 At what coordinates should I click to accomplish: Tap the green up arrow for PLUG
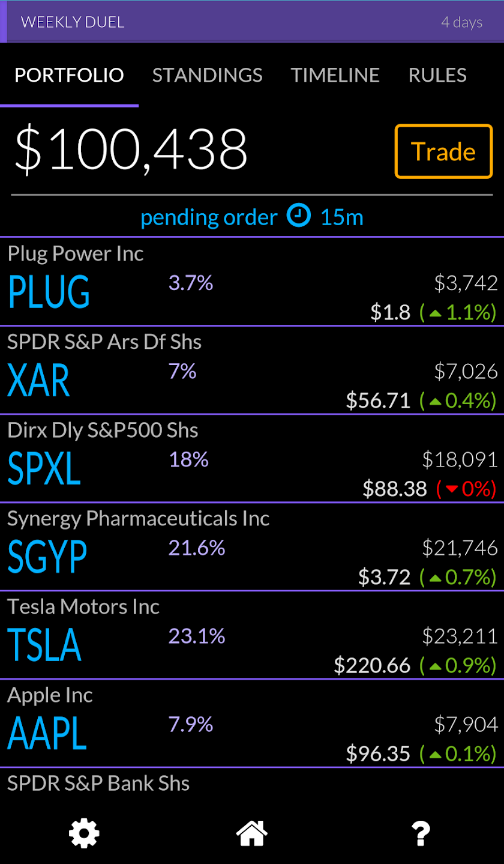pos(436,312)
